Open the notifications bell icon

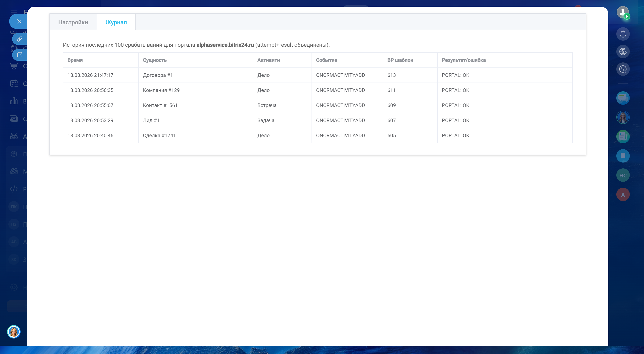click(x=623, y=34)
